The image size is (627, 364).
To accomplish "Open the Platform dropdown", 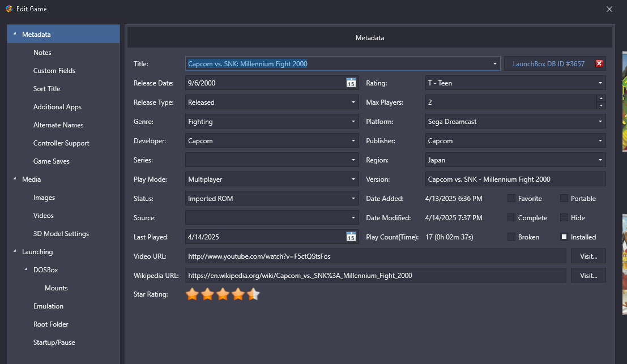I will [515, 122].
